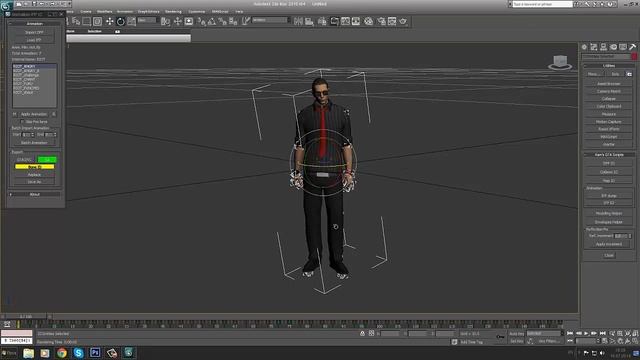Toggle the window/crossing selection icon
Image resolution: width=640 pixels, height=360 pixels.
(x=98, y=21)
